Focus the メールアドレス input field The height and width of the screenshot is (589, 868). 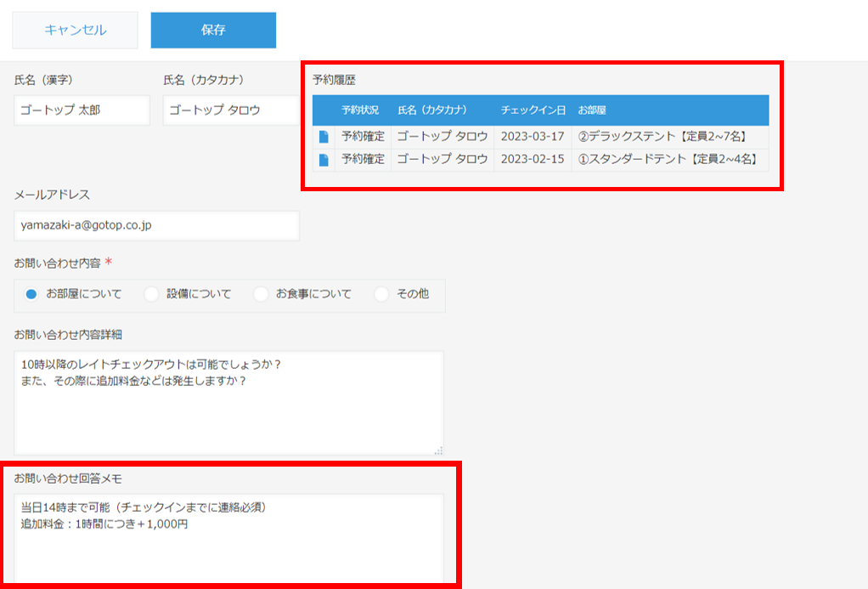156,225
